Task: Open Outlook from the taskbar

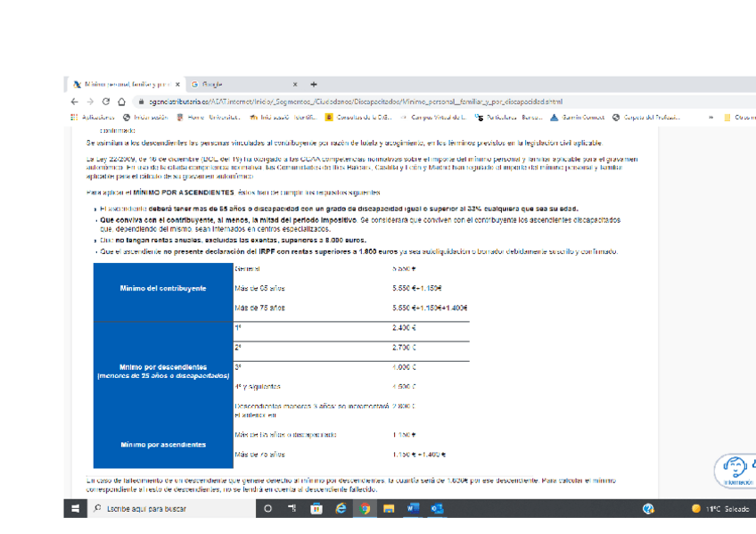Action: point(437,508)
